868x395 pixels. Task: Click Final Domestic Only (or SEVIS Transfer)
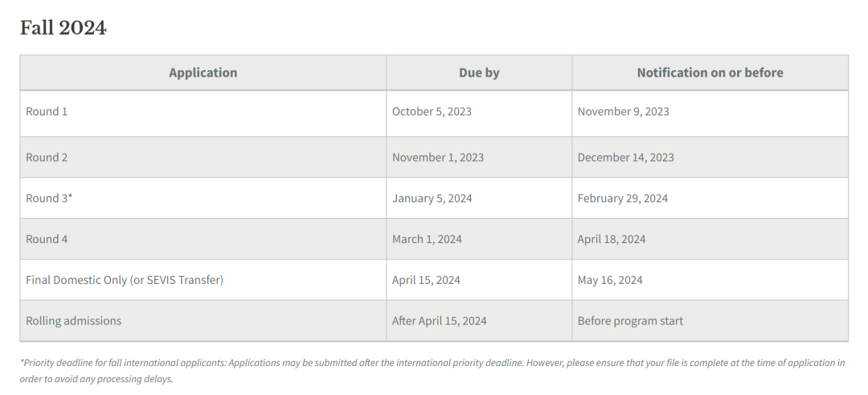125,280
